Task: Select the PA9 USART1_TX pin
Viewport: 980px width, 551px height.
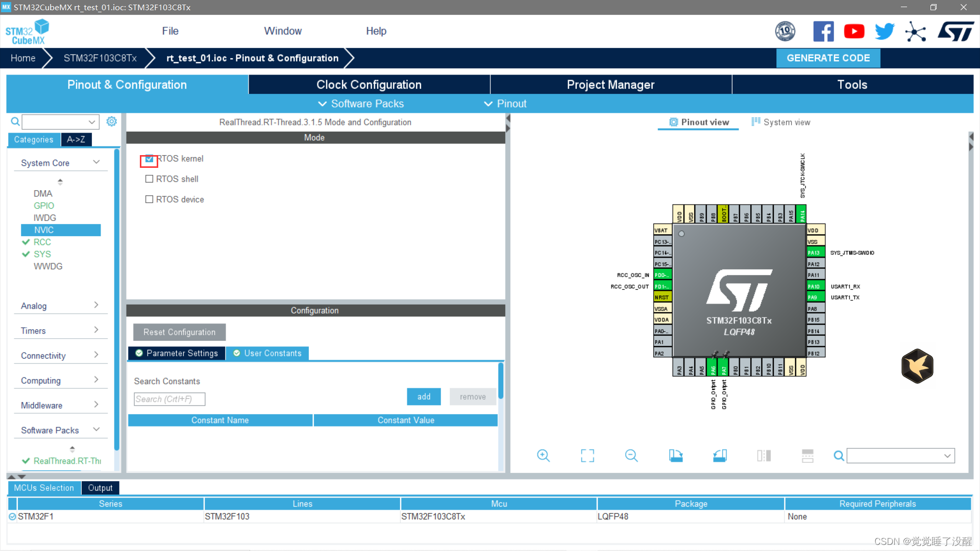Action: 816,297
